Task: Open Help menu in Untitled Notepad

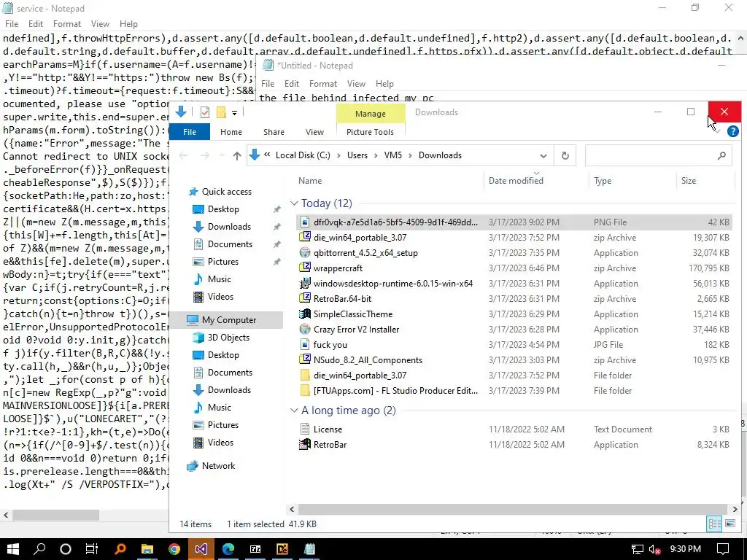Action: point(384,84)
